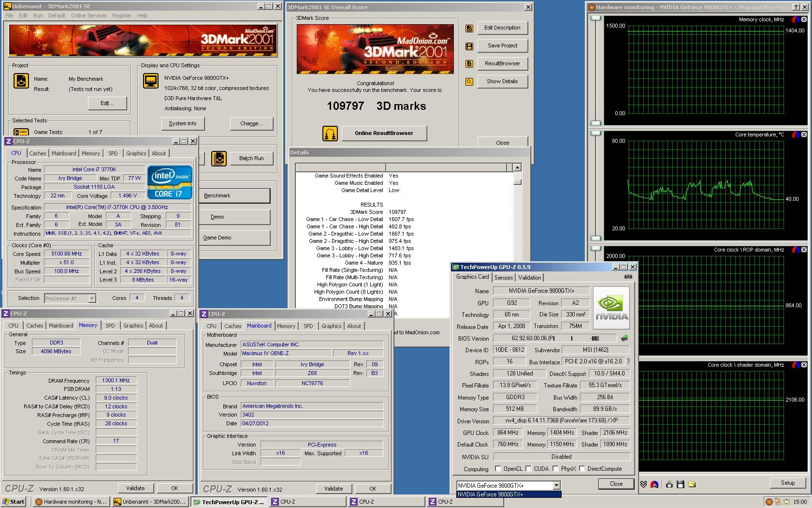The image size is (812, 508).
Task: Click Validate in the CPU-Z Memory window
Action: tap(135, 488)
